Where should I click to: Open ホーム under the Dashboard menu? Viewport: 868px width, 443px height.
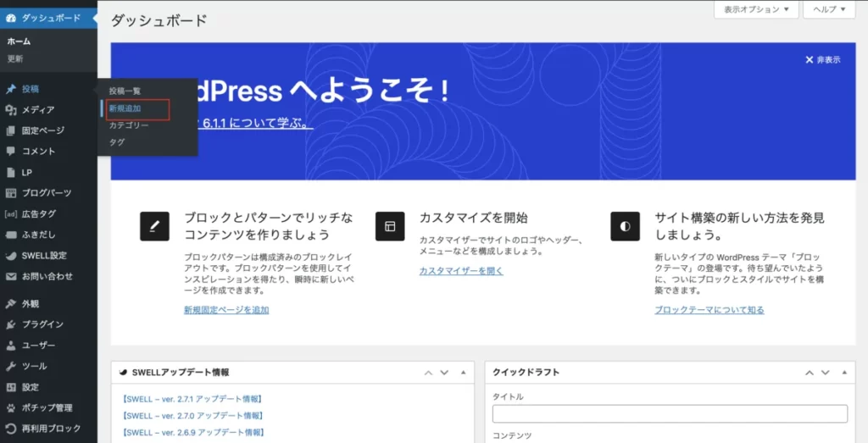tap(19, 42)
